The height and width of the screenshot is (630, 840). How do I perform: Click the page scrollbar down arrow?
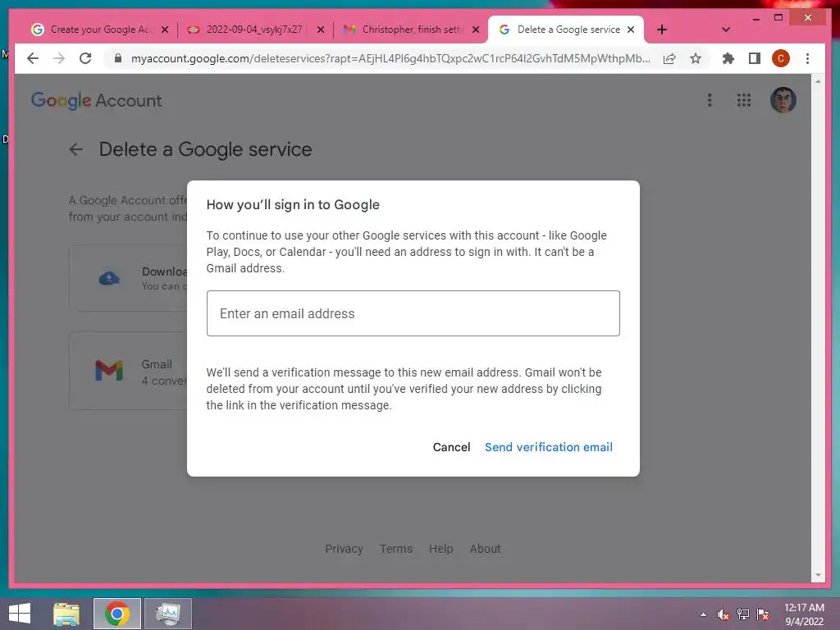[x=818, y=575]
